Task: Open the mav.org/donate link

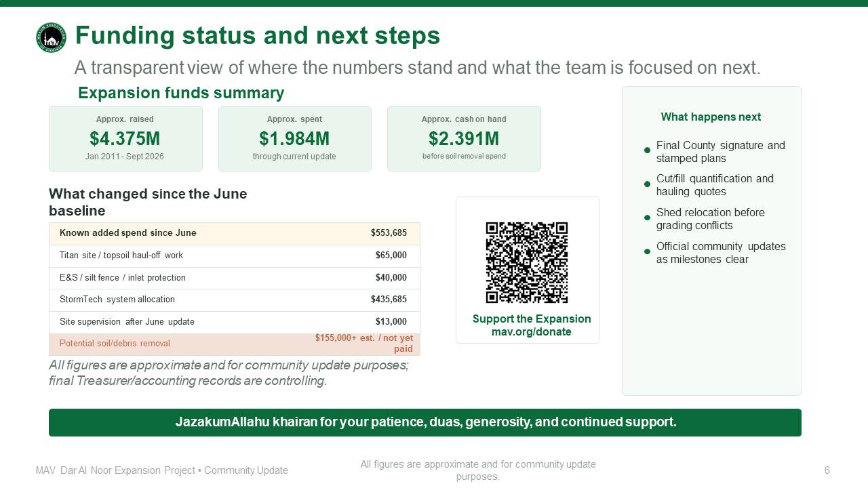Action: (532, 332)
